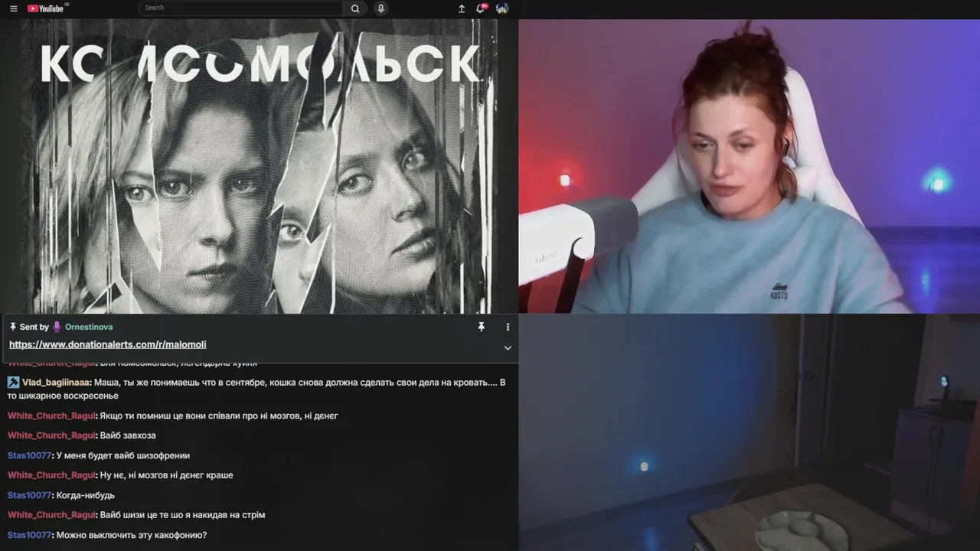Click message 'Вайб шизи це те шо я накидав на стрім'
Screen dimensions: 980x551
(182, 515)
